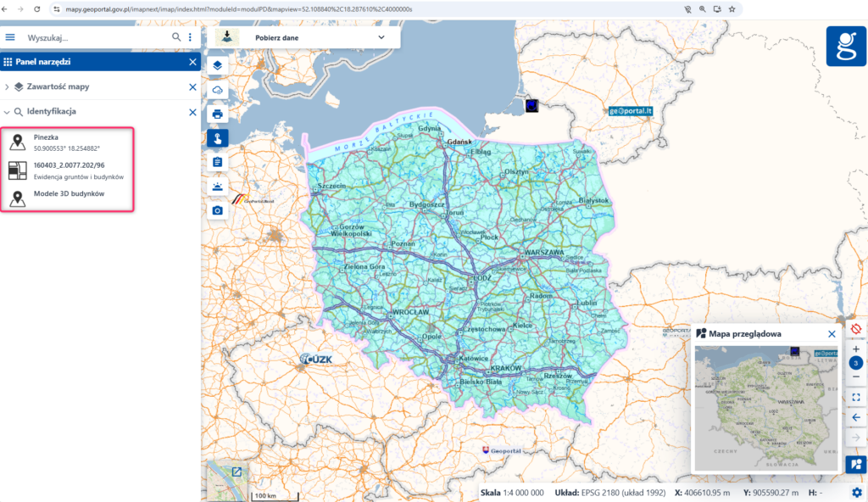
Task: Click the zoom level 3 indicator
Action: [856, 364]
